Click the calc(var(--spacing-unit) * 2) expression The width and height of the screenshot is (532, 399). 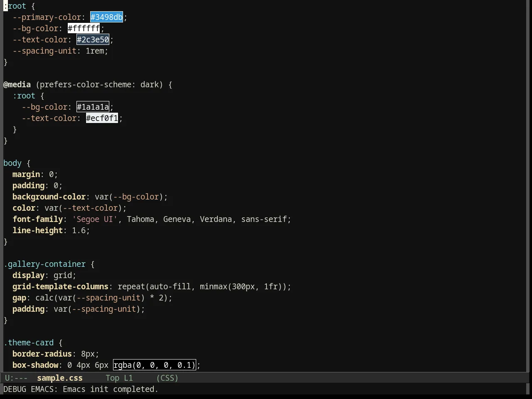[102, 298]
